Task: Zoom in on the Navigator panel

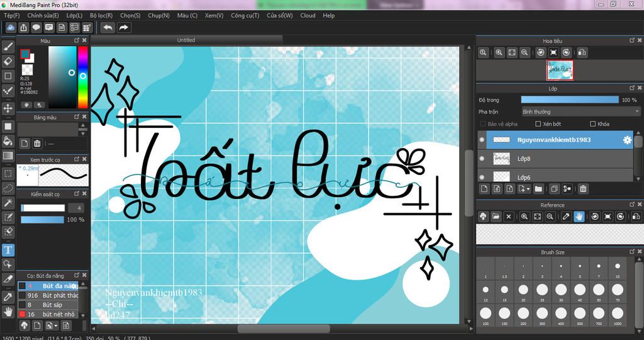Action: point(499,53)
